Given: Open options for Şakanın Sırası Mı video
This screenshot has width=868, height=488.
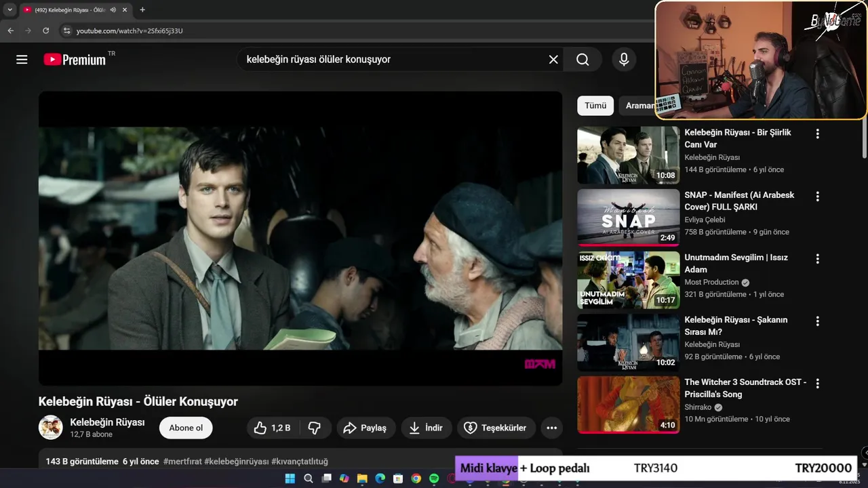Looking at the screenshot, I should point(817,321).
